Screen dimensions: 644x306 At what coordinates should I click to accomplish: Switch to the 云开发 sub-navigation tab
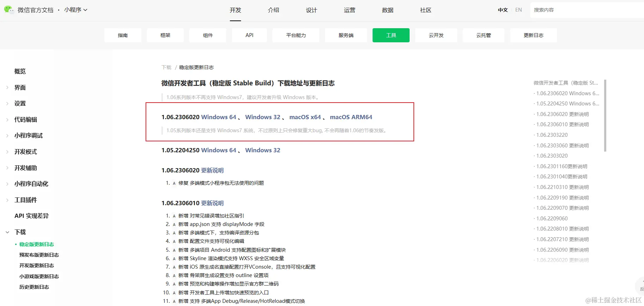coord(436,35)
